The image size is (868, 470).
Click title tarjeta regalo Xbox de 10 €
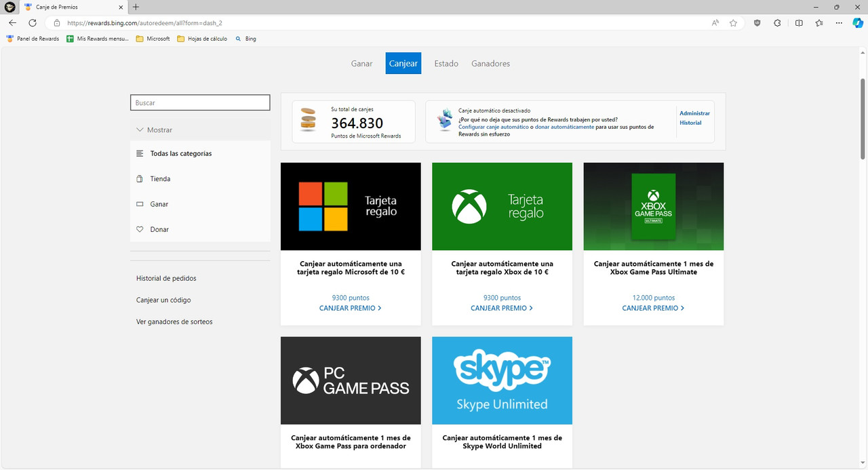point(502,268)
